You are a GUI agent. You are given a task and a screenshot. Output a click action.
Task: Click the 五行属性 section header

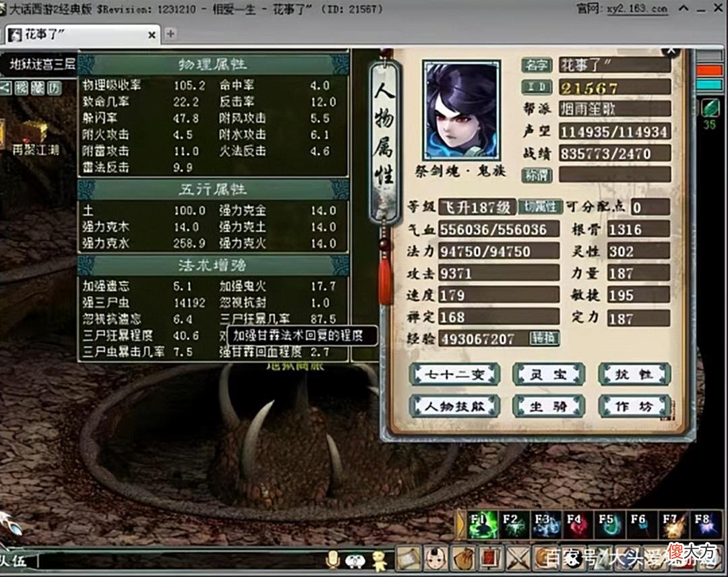213,189
